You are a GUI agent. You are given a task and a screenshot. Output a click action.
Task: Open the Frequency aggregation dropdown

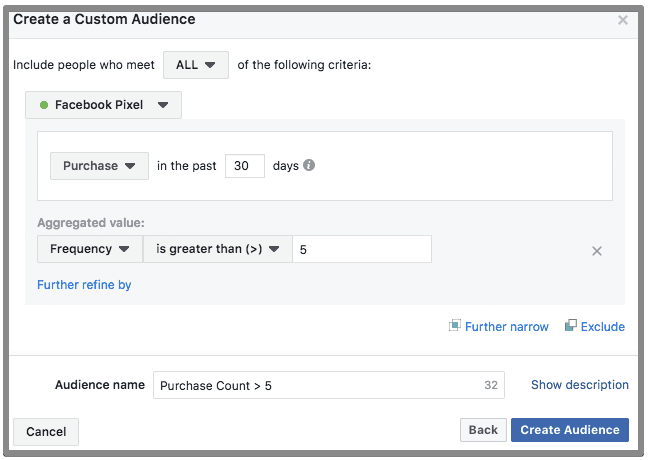pos(89,249)
